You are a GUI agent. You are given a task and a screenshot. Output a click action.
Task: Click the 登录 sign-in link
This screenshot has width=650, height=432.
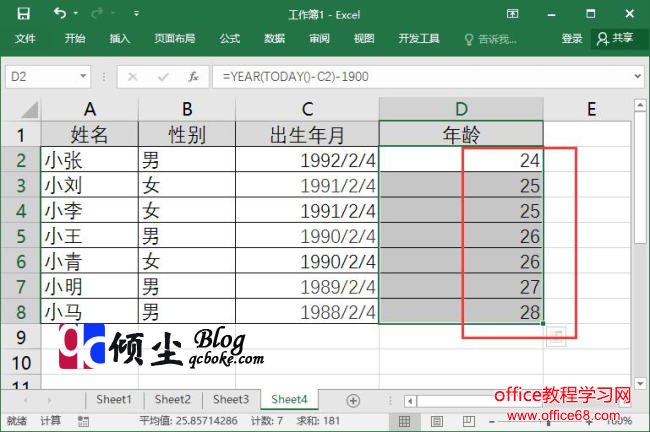(x=572, y=39)
